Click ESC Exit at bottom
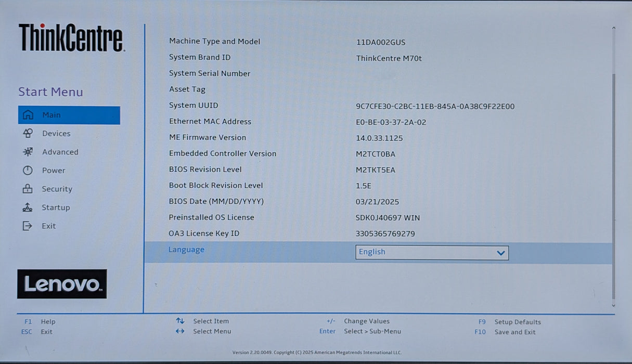The image size is (632, 364). pos(37,332)
